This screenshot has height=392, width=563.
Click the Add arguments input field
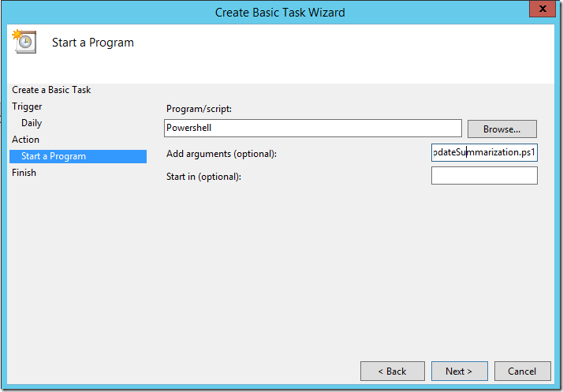click(484, 152)
